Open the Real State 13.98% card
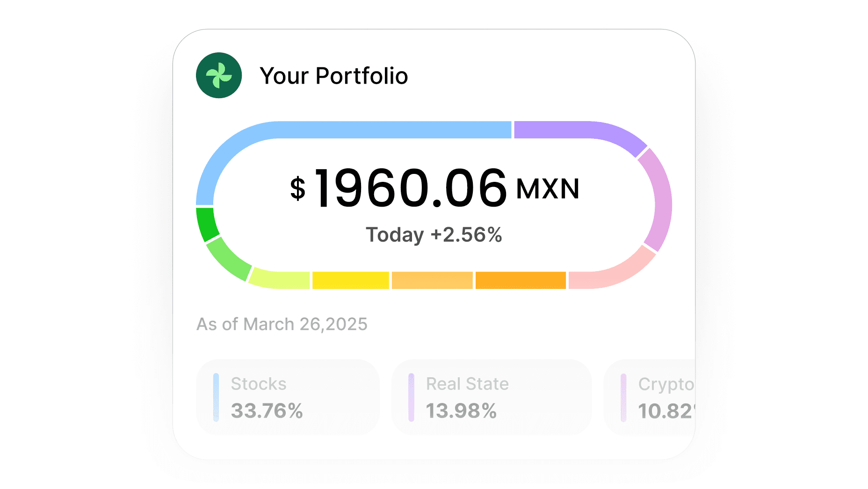Image resolution: width=868 pixels, height=489 pixels. [492, 397]
